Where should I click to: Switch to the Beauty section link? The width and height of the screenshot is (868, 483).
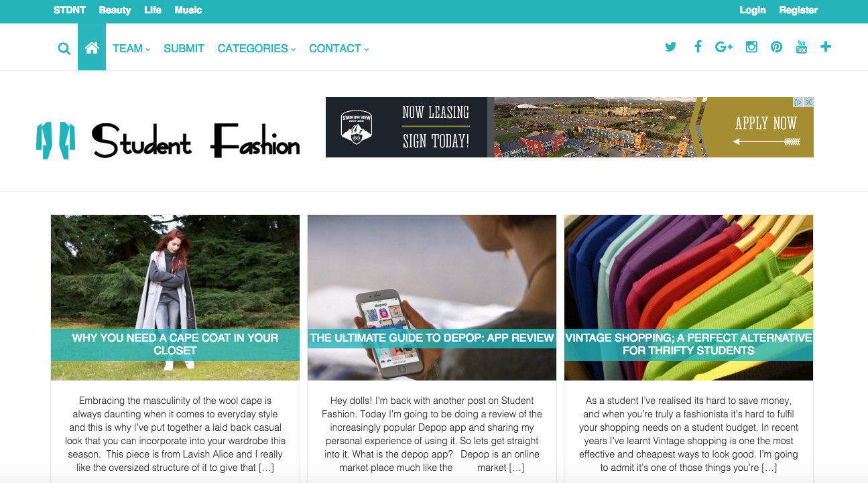(115, 10)
